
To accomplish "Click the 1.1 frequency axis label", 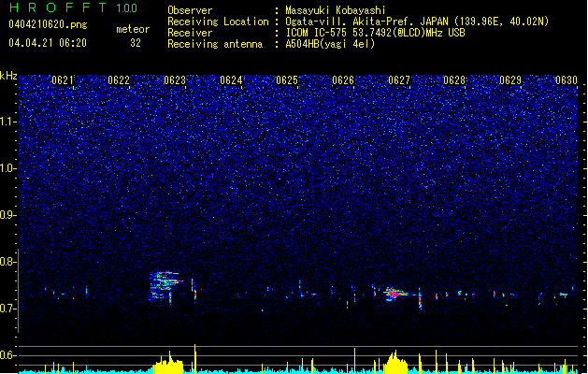I will 8,122.
